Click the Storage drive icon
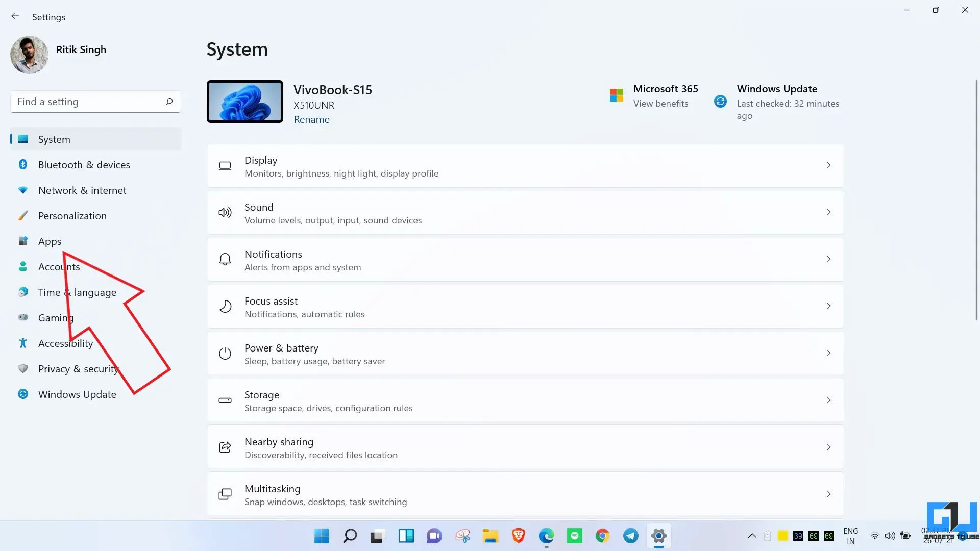This screenshot has height=551, width=980. pyautogui.click(x=225, y=400)
